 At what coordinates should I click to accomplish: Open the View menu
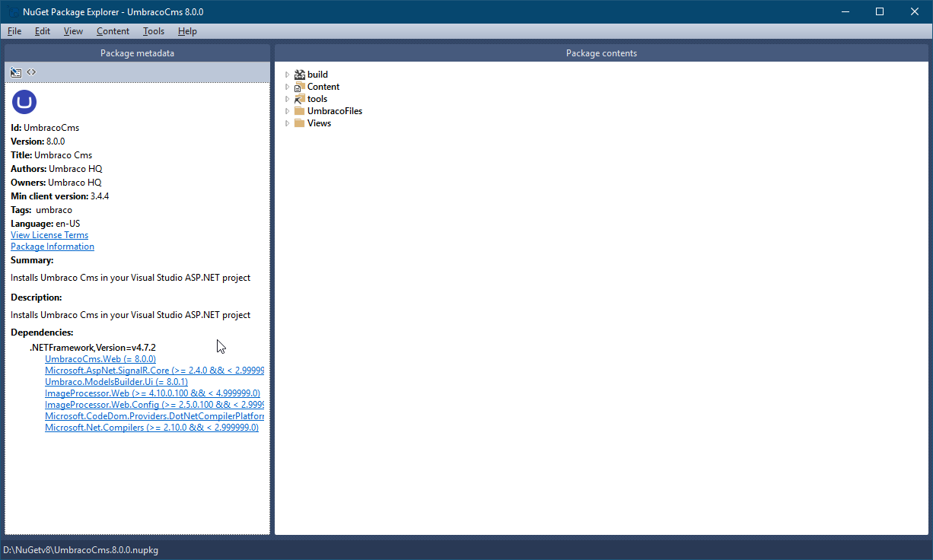click(x=73, y=31)
